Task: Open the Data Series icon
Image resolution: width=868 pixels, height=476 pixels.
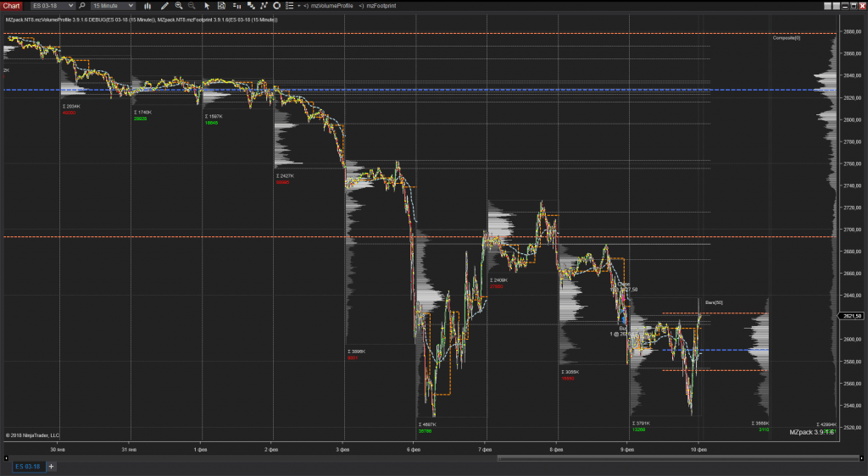Action: pyautogui.click(x=221, y=6)
